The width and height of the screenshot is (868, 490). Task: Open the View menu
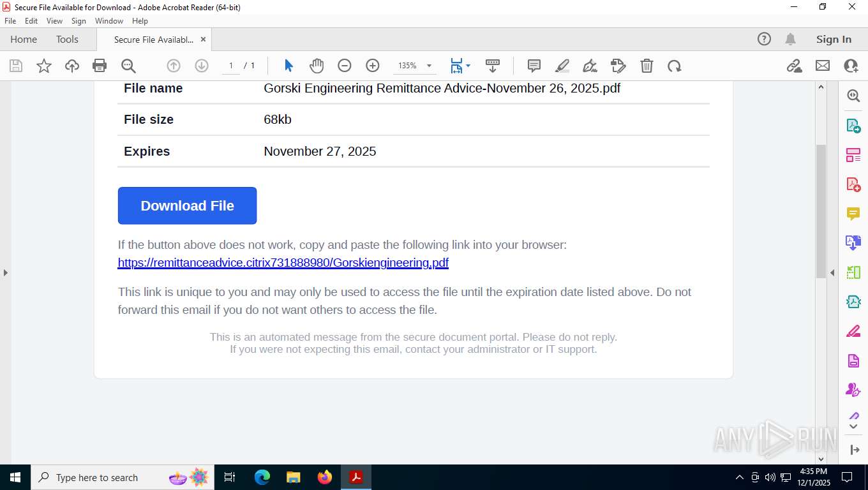point(54,21)
